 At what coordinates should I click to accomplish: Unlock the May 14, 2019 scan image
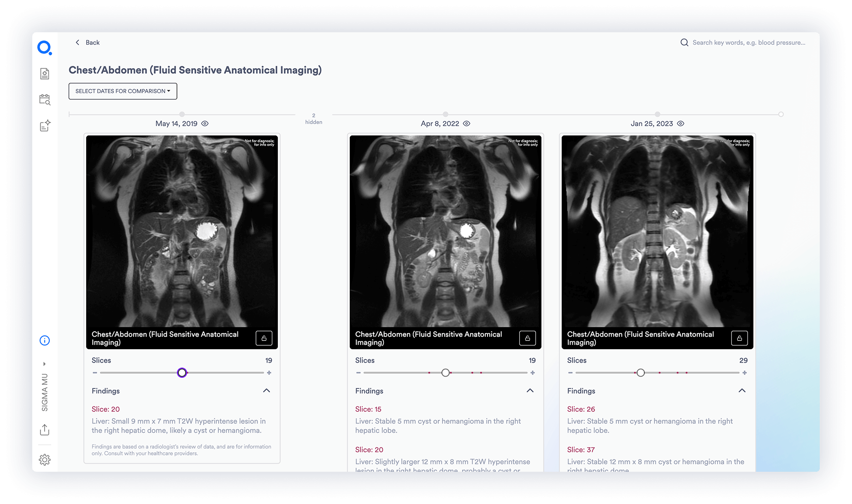click(264, 338)
